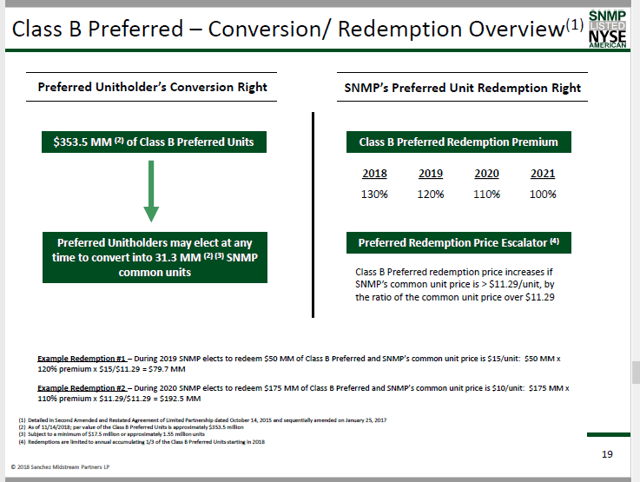Click the year '2019' column header
This screenshot has width=640, height=482.
point(430,173)
